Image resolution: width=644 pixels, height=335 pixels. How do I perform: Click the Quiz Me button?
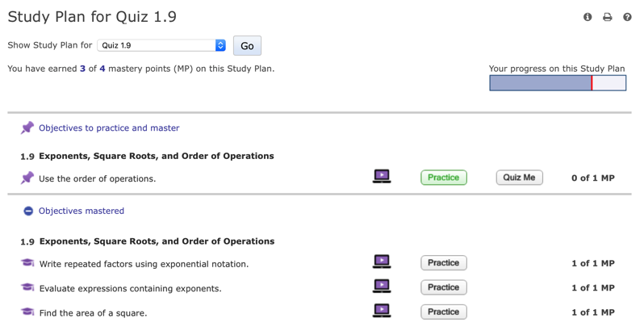click(x=519, y=178)
